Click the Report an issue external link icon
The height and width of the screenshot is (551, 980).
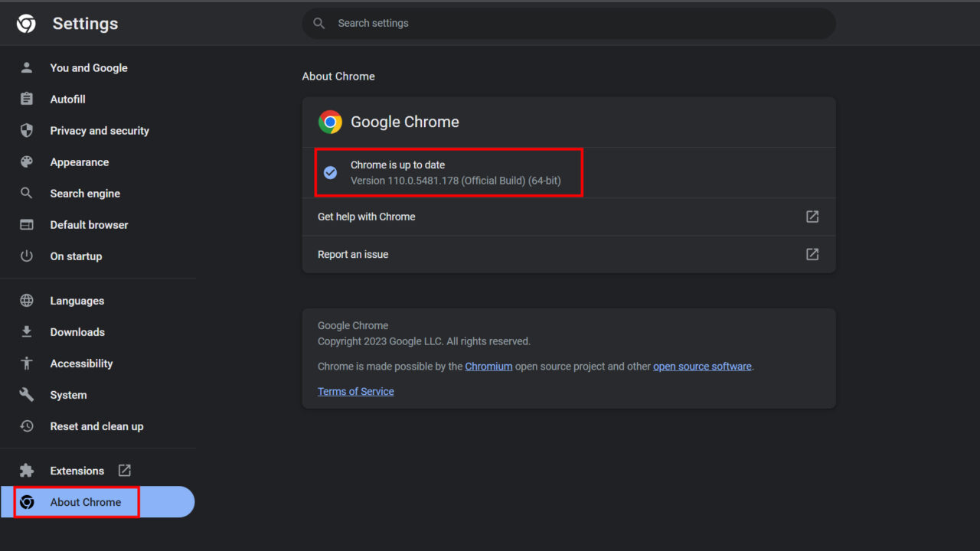[x=812, y=254]
